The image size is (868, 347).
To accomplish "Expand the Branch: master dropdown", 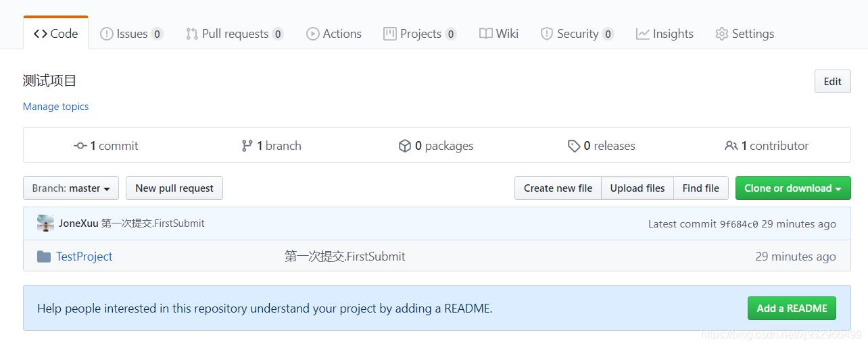I will point(71,188).
